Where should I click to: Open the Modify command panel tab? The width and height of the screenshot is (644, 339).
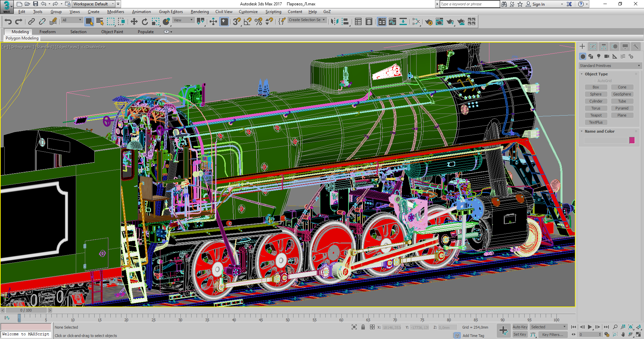click(593, 47)
